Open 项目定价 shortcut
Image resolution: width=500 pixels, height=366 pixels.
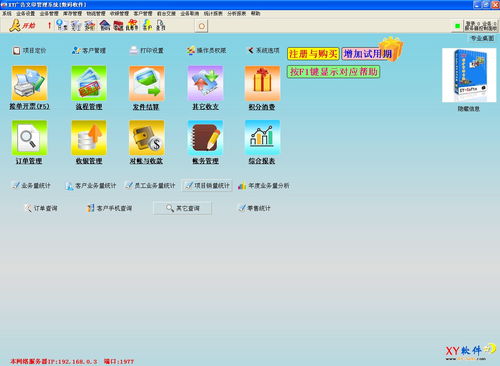(29, 51)
